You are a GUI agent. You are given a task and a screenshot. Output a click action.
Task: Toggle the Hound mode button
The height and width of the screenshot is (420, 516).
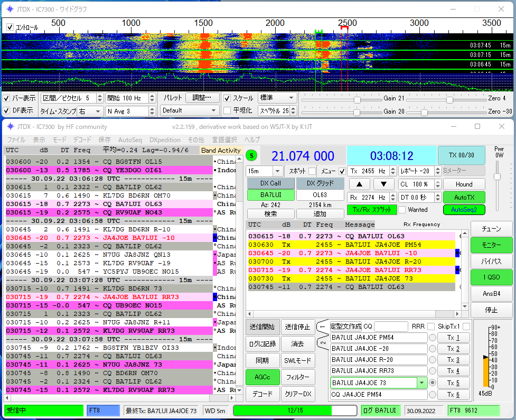[x=463, y=184]
